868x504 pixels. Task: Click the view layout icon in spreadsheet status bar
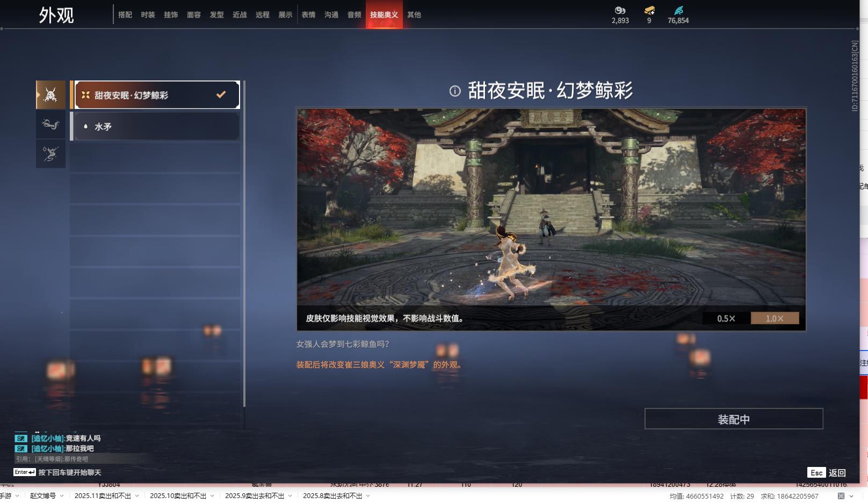pos(841,496)
